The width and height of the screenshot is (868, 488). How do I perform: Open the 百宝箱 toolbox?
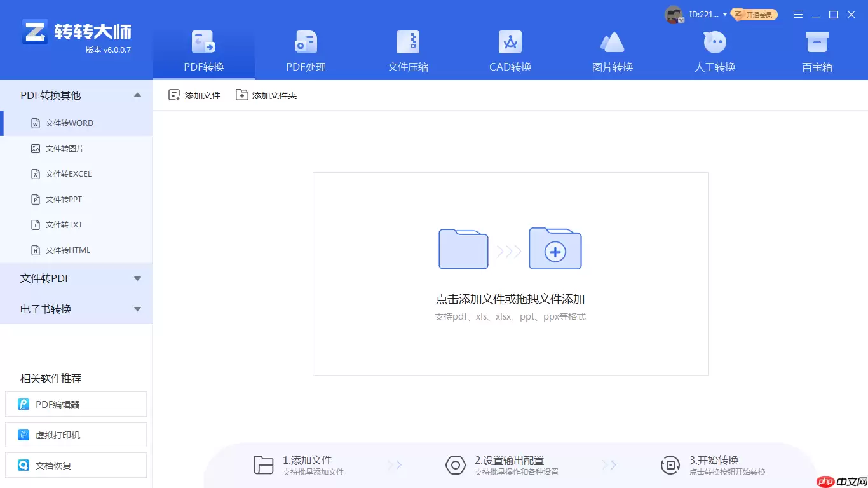tap(817, 48)
